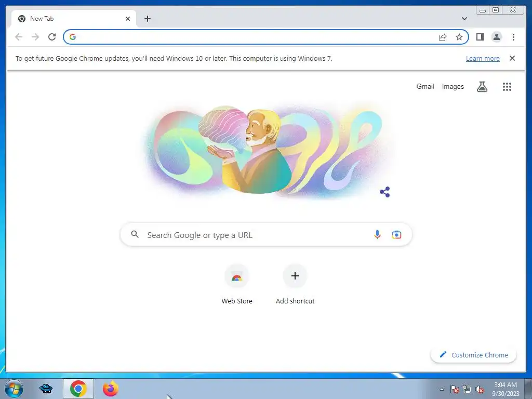The width and height of the screenshot is (532, 399).
Task: Dismiss the Windows 7 update notice
Action: (512, 58)
